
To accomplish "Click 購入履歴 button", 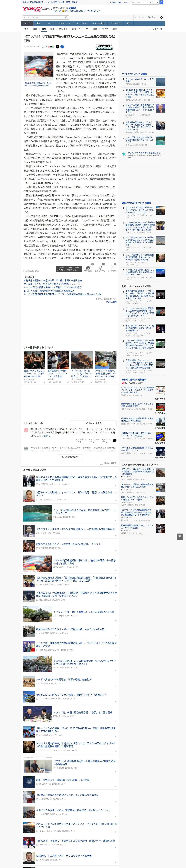I will pos(152,18).
